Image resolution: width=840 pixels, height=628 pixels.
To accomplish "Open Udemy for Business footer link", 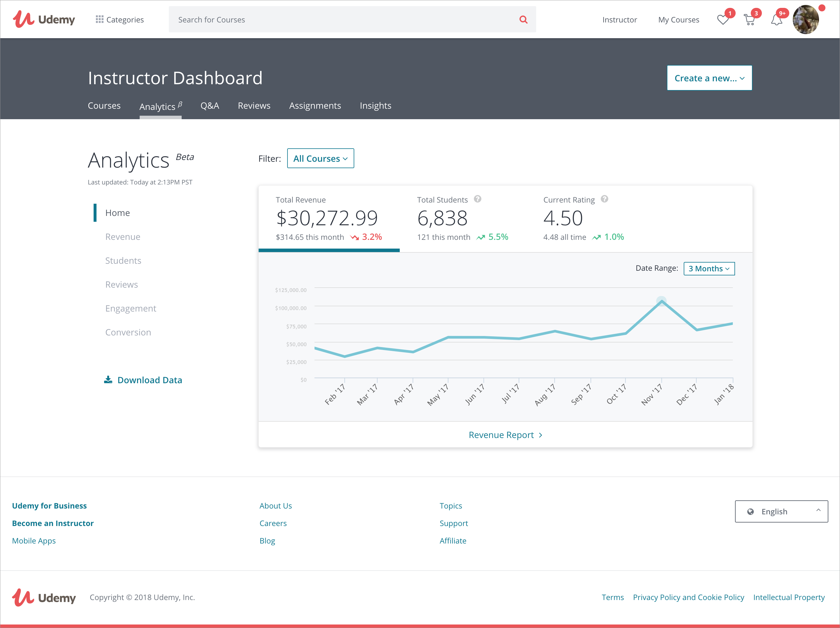I will (x=49, y=506).
